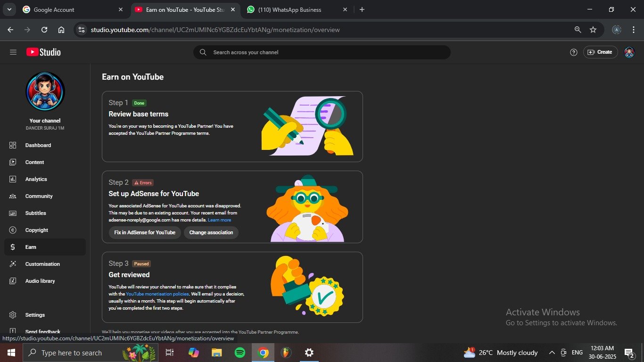Reload the current page
The image size is (644, 362).
tap(44, 30)
